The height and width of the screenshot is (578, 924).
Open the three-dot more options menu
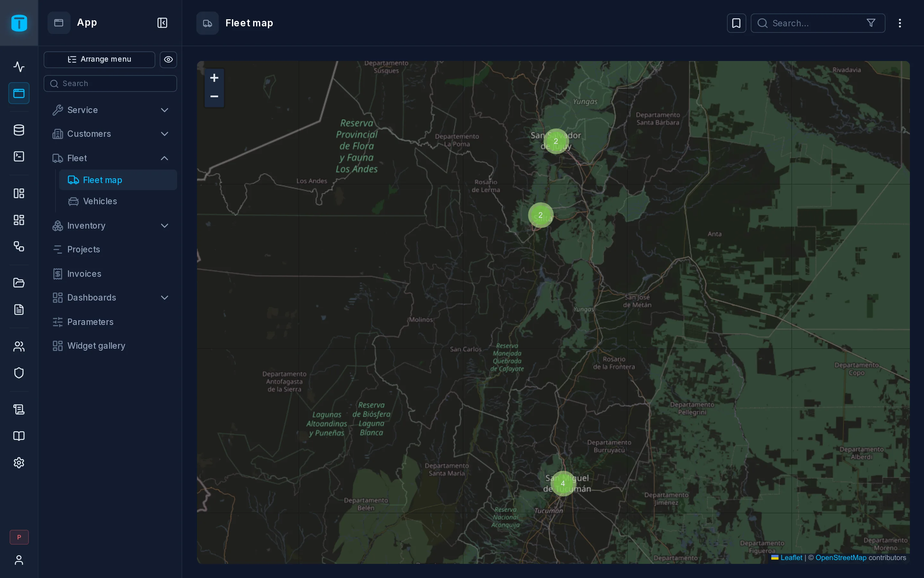click(900, 23)
